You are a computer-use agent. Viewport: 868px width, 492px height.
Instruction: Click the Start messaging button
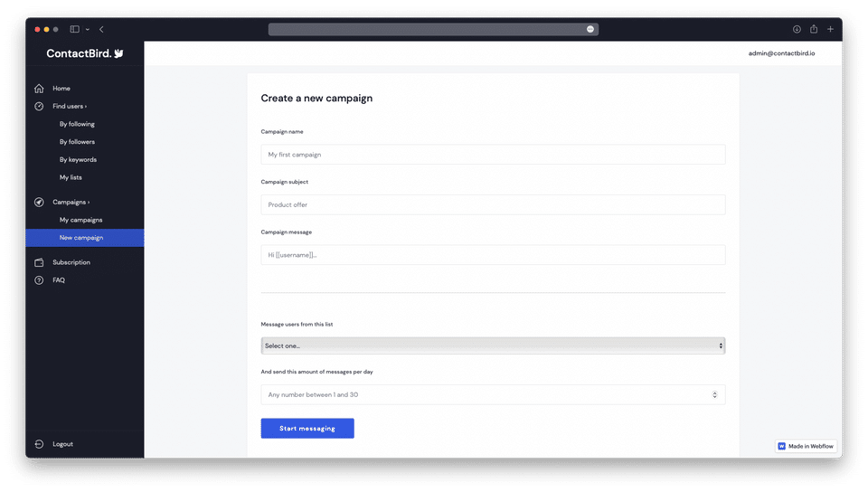click(x=307, y=429)
